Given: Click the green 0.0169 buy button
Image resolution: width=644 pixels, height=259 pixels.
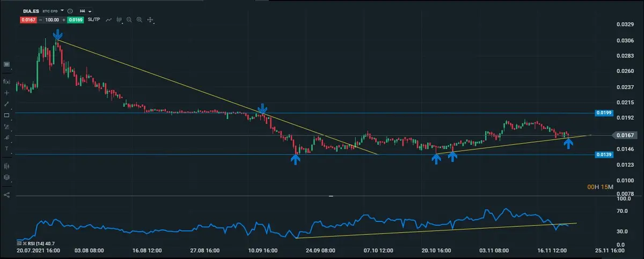Looking at the screenshot, I should (76, 20).
